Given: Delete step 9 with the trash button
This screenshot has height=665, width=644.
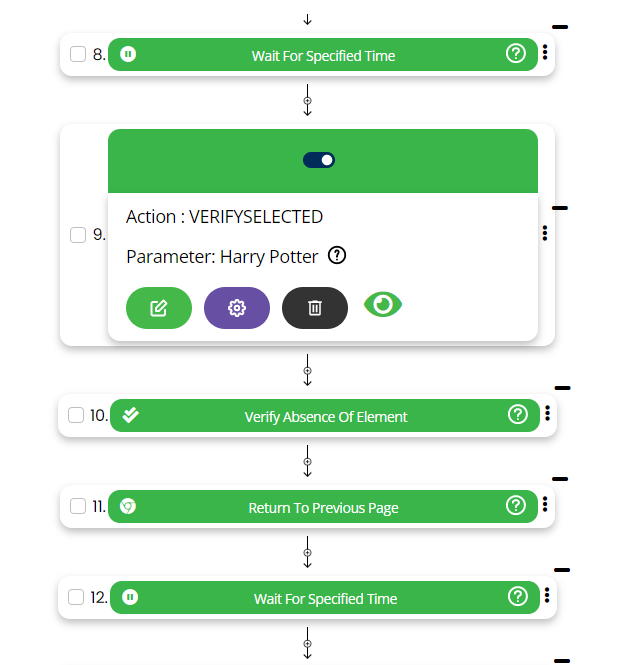Looking at the screenshot, I should [315, 307].
